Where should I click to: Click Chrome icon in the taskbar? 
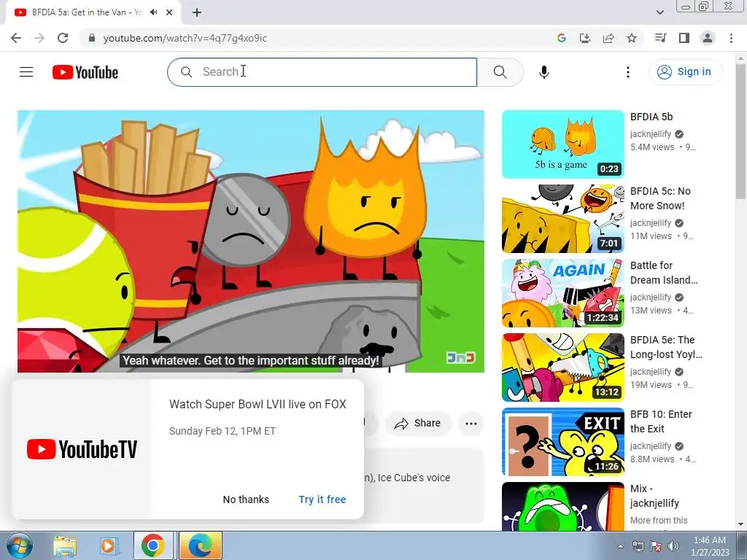coord(153,545)
